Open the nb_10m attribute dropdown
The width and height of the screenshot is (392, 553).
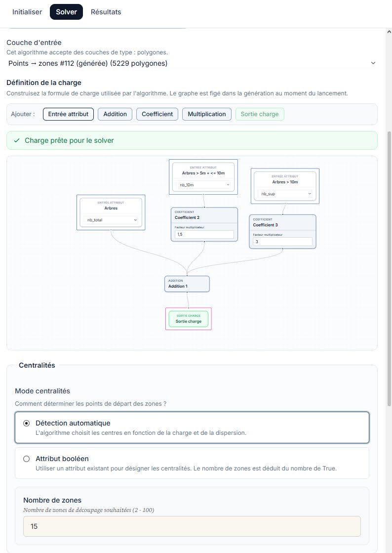click(203, 185)
